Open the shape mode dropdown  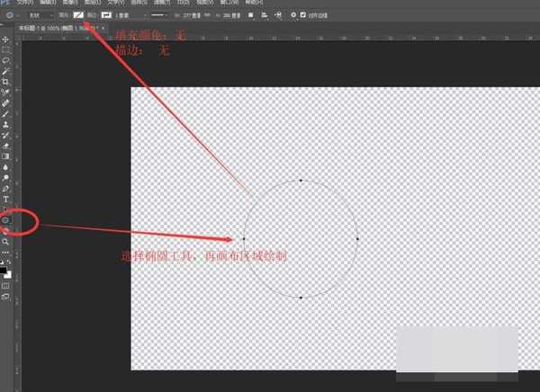(38, 15)
